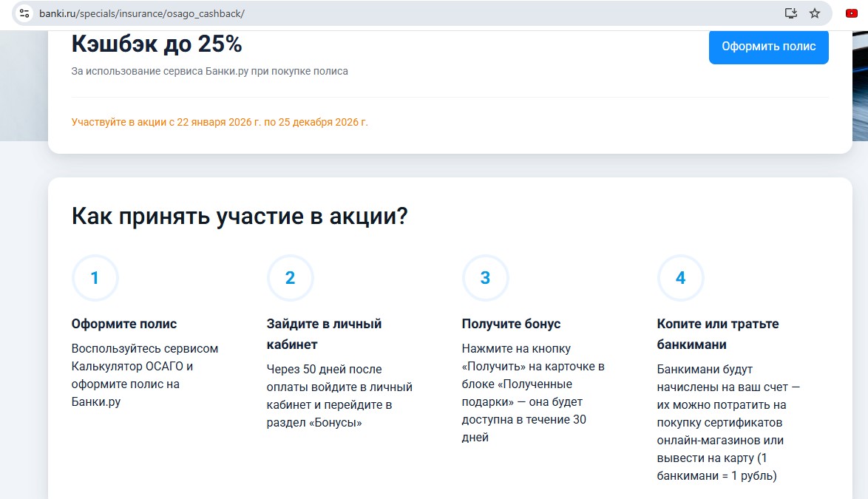Click the «Зайдите в личный кабинет» step title
Screen dimensions: 868x499
tap(324, 334)
